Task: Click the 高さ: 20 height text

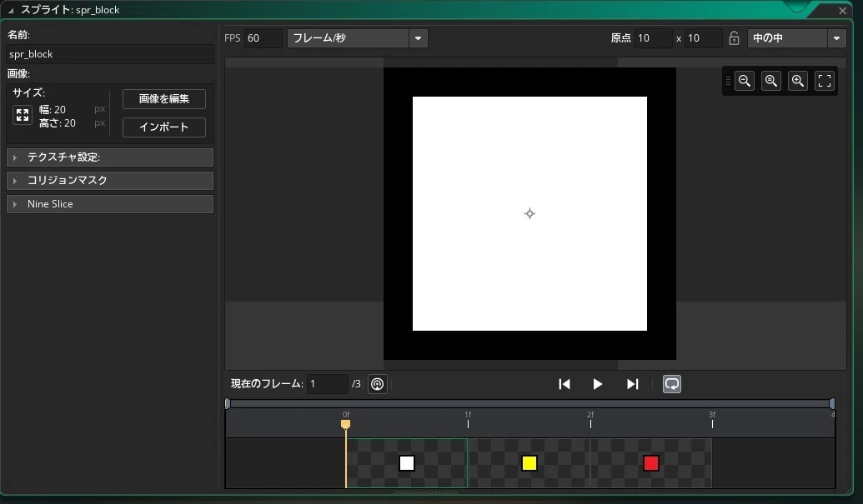Action: pos(58,123)
